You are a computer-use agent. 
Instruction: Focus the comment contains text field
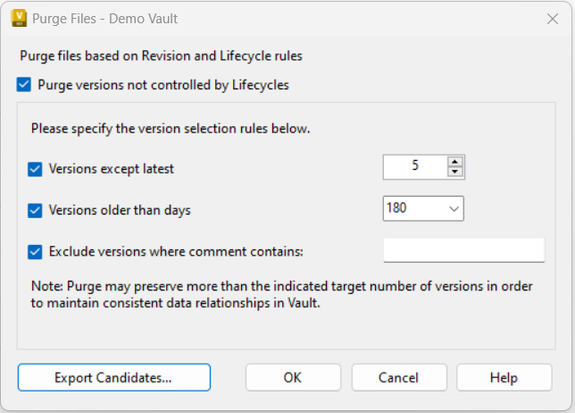click(x=464, y=250)
